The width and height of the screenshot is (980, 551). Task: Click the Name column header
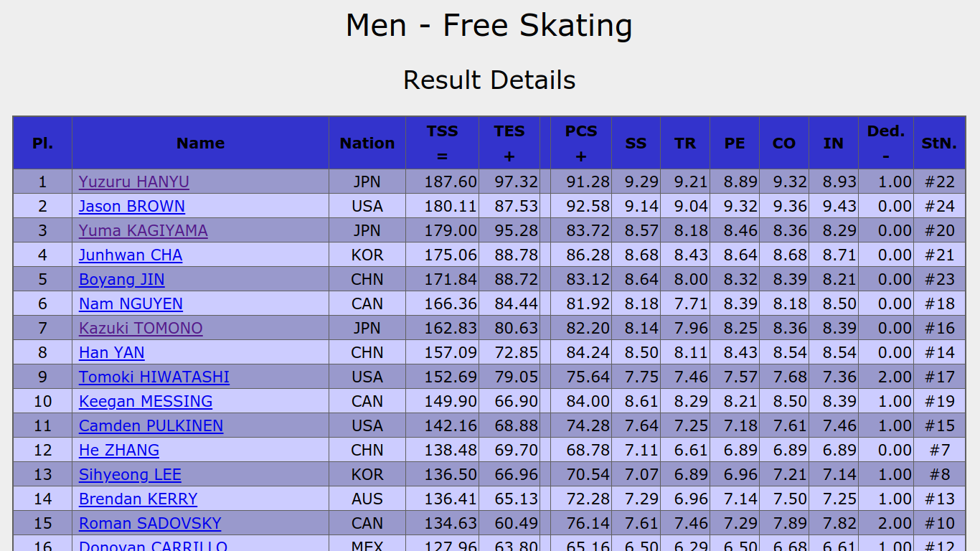[201, 143]
